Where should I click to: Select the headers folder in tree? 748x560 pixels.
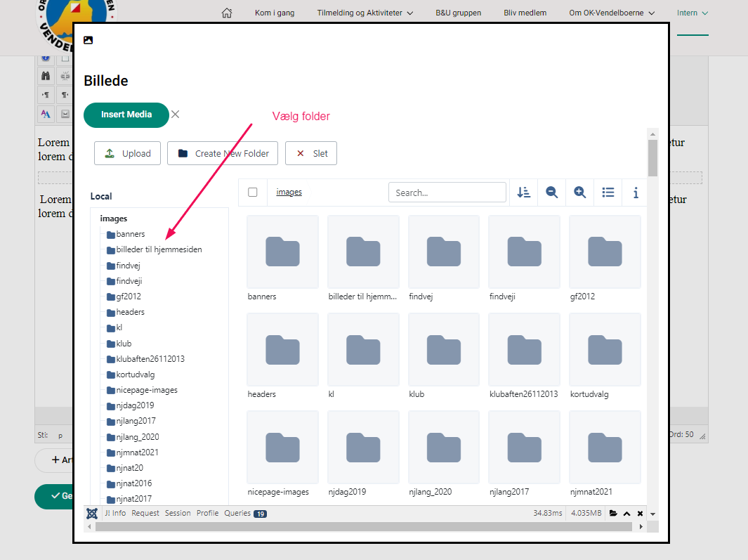pos(130,312)
